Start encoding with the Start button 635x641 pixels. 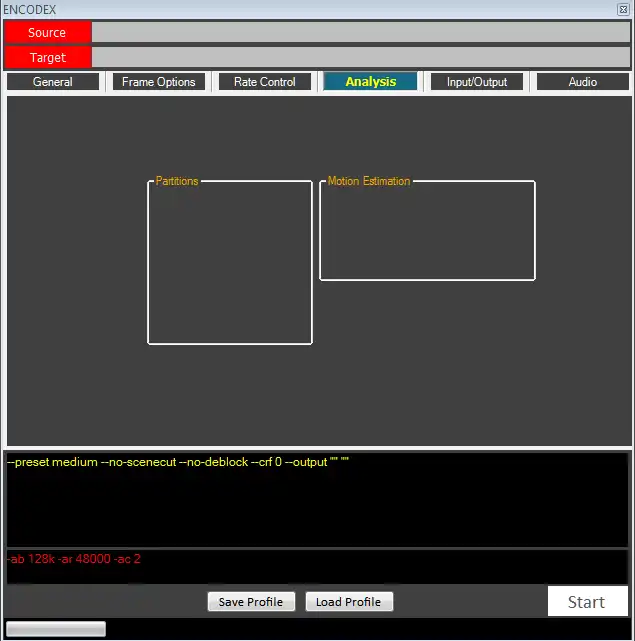(x=588, y=601)
